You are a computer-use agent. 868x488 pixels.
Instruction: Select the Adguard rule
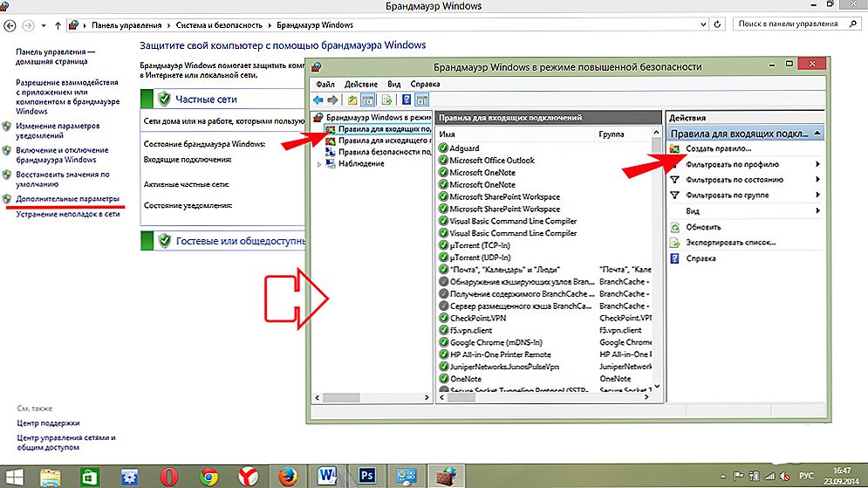coord(464,148)
